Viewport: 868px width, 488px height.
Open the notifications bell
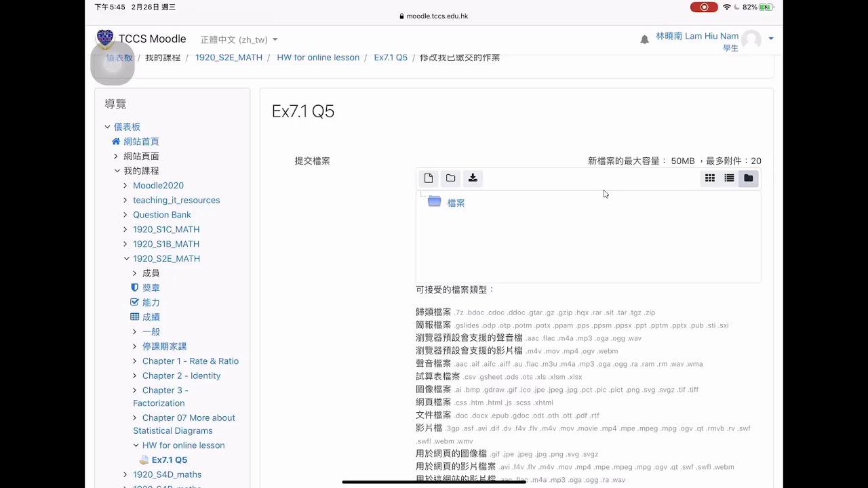644,40
